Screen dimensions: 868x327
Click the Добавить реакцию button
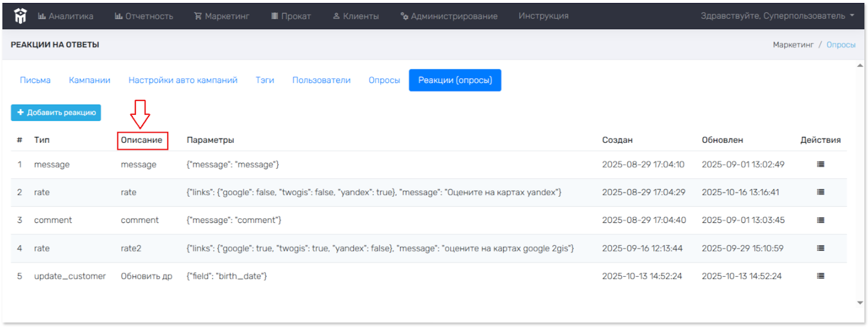coord(56,112)
